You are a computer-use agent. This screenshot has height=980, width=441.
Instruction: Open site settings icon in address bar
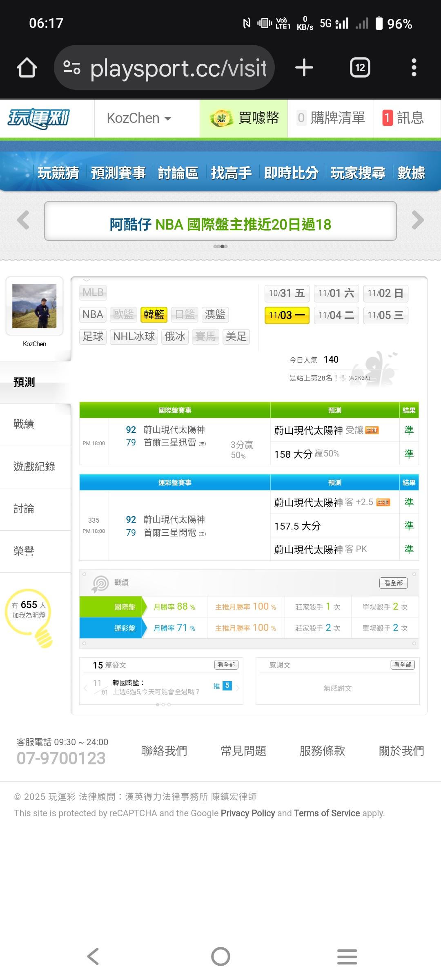[x=72, y=67]
